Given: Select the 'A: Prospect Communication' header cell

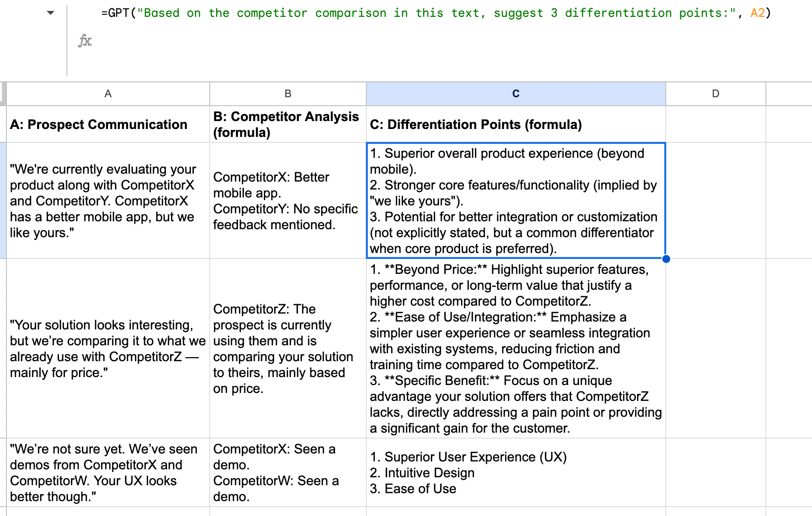Looking at the screenshot, I should pyautogui.click(x=108, y=125).
